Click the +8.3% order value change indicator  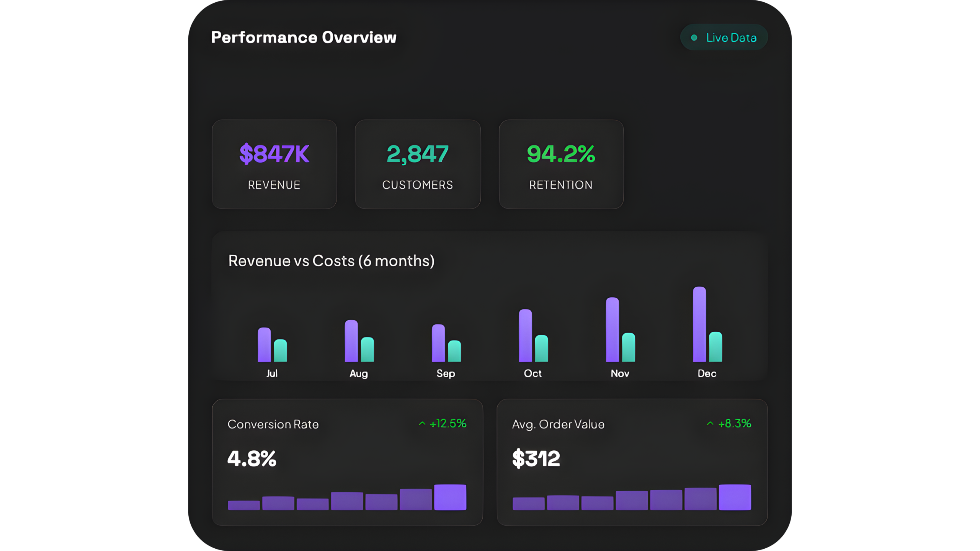[x=734, y=424]
